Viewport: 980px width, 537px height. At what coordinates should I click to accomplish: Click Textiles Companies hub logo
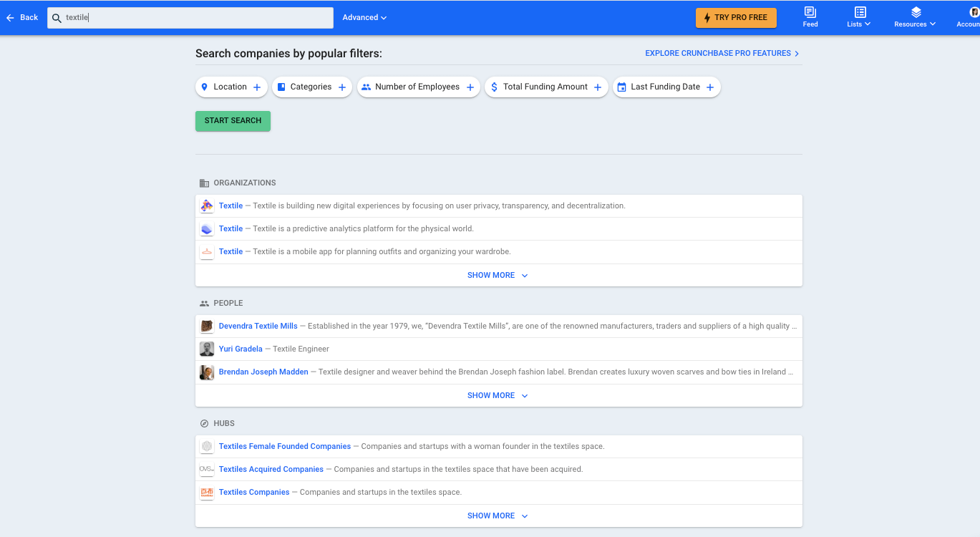click(207, 492)
